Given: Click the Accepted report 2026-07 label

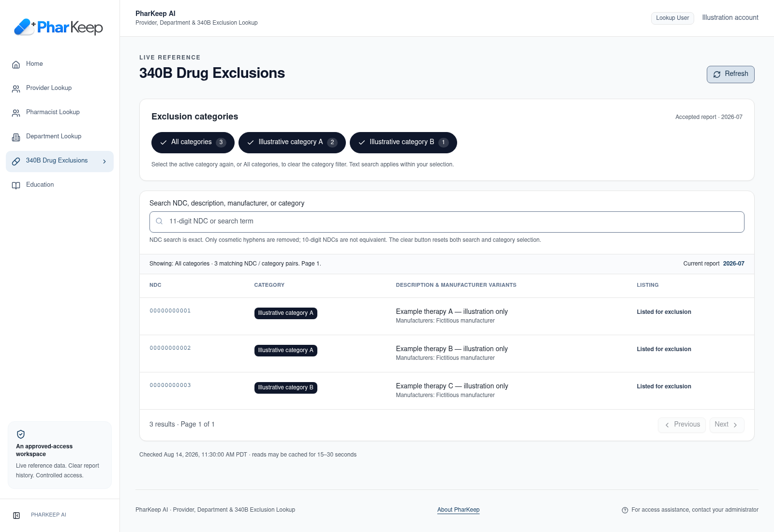Looking at the screenshot, I should (709, 117).
